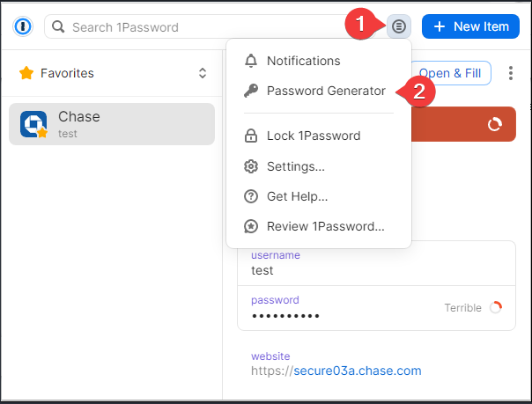Click the star Review 1Password icon
The width and height of the screenshot is (532, 404).
[250, 226]
